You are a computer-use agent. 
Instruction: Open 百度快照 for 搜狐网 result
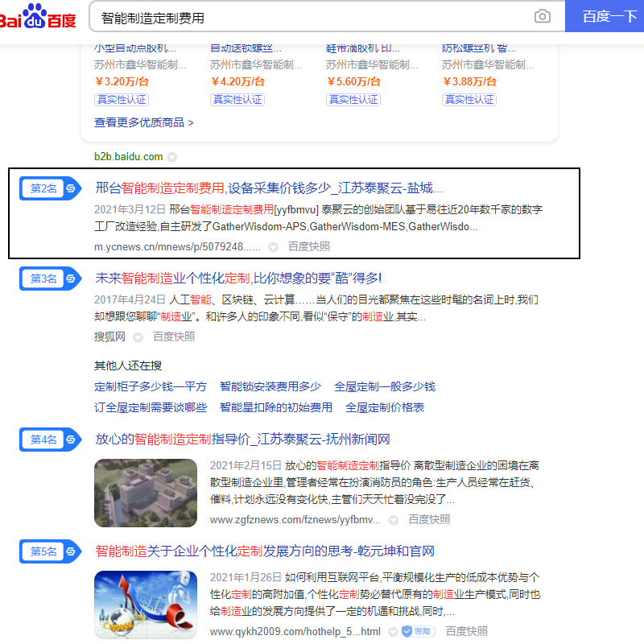(174, 337)
